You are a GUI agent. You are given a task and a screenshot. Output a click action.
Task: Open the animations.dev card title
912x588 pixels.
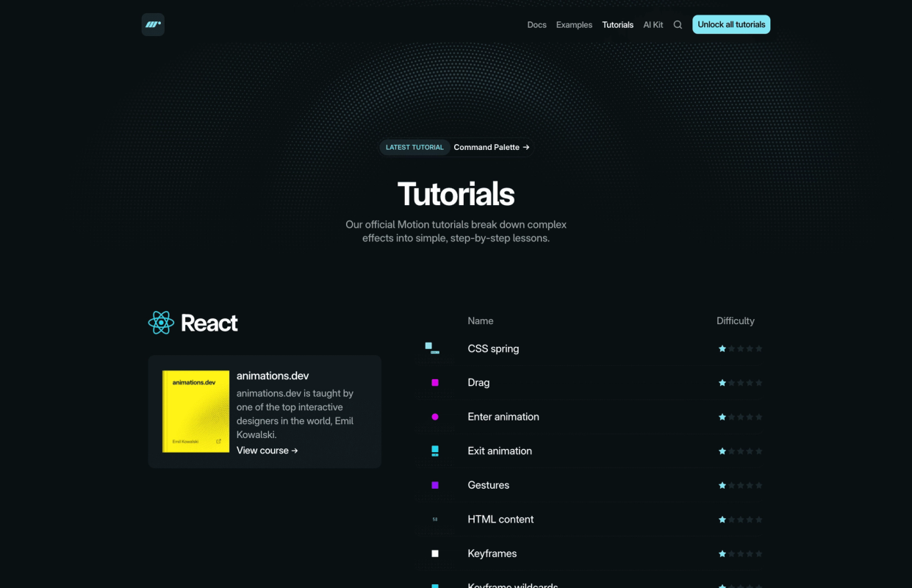click(x=273, y=376)
